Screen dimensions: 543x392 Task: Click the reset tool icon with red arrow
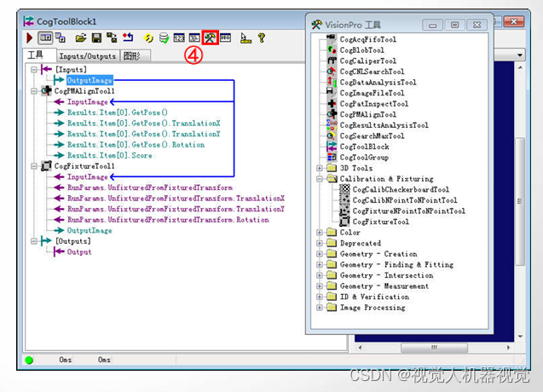[x=128, y=37]
